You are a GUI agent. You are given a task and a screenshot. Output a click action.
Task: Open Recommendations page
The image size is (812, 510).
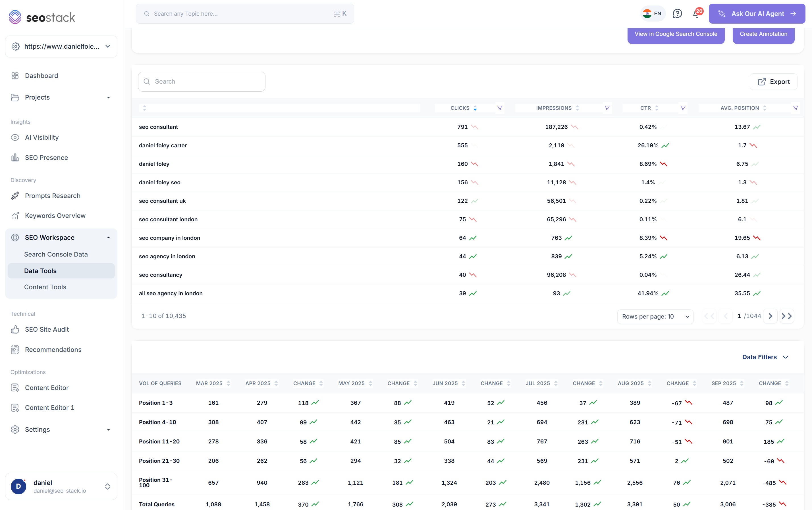pos(53,350)
